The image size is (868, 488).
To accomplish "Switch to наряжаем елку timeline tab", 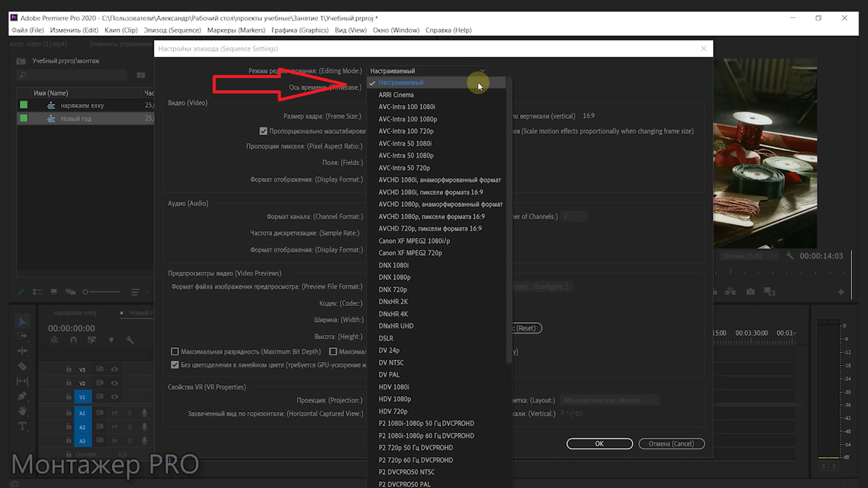I will point(76,313).
